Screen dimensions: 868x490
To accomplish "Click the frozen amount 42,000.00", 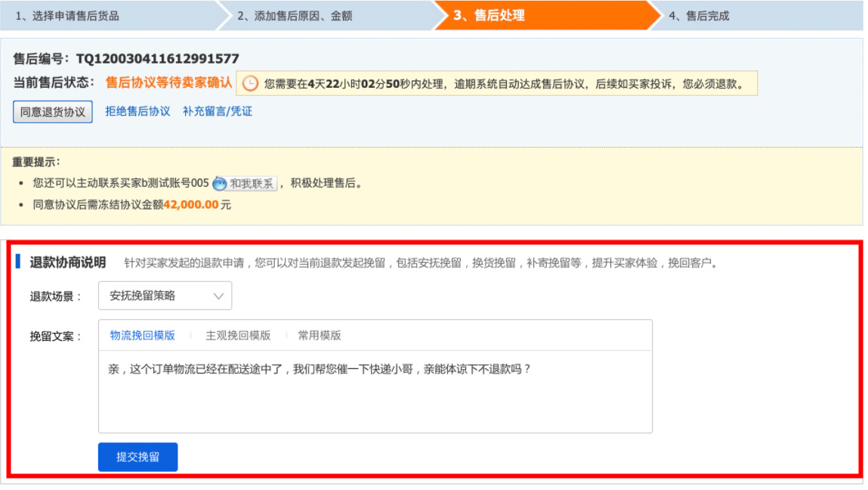I will click(x=190, y=204).
